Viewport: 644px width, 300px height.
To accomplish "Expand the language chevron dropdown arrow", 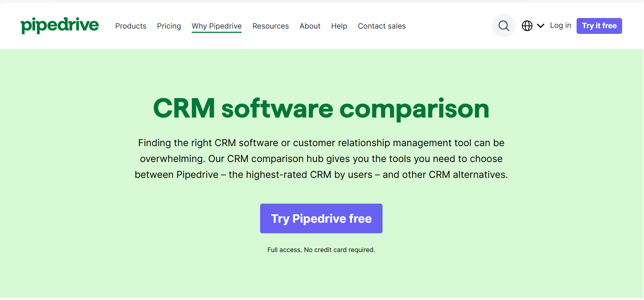I will 540,26.
